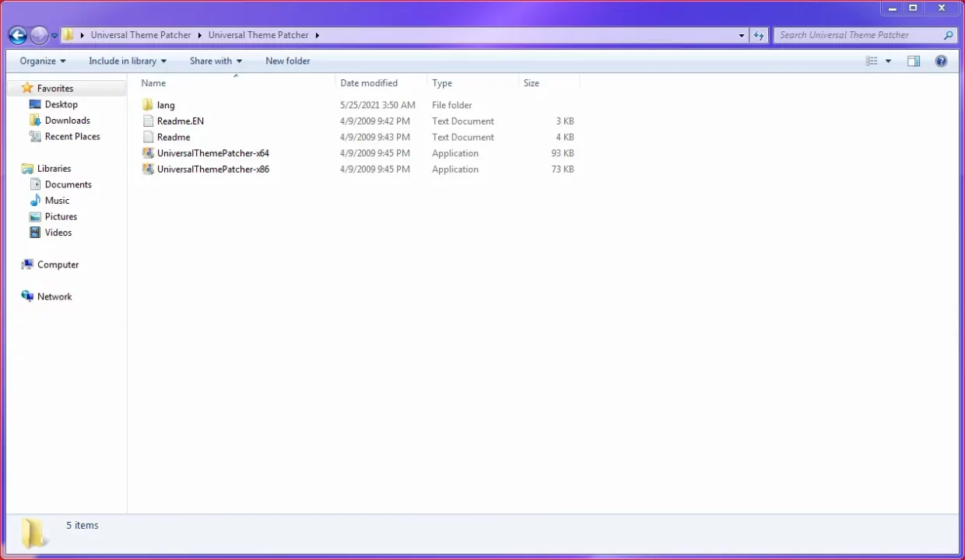Click the Music library note icon
Viewport: 965px width, 560px height.
[35, 201]
